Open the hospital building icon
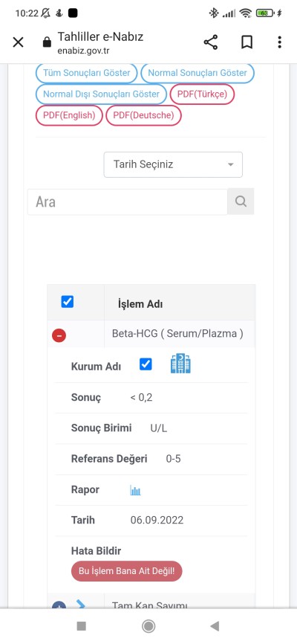Screen dimensions: 297x644 (180, 364)
